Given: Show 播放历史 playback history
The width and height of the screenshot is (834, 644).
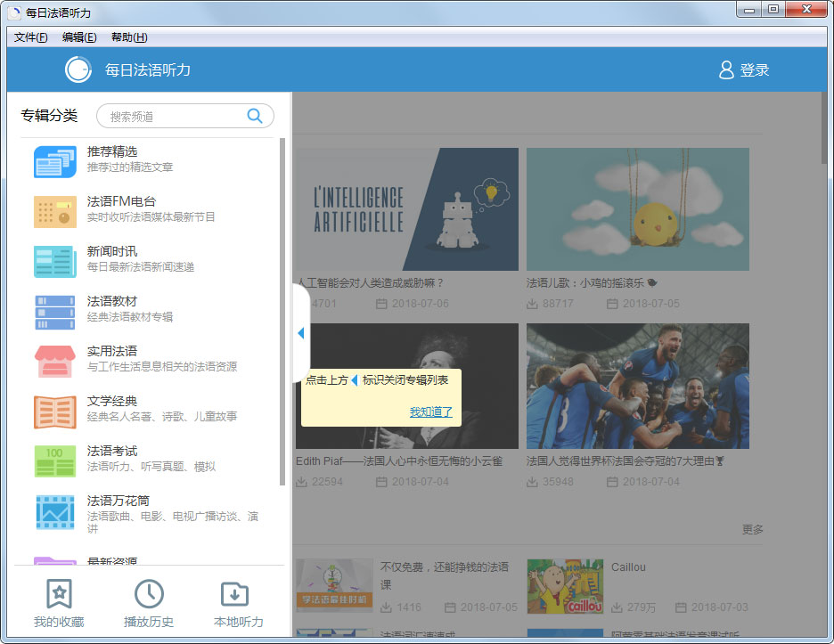Looking at the screenshot, I should [149, 603].
